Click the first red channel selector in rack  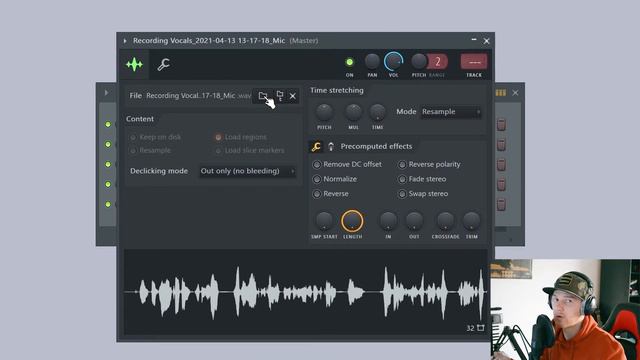(501, 124)
